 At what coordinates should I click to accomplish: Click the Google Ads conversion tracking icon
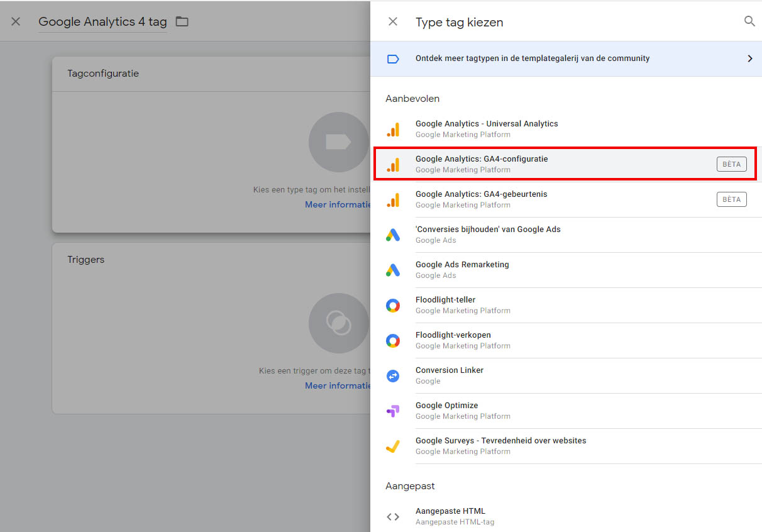[x=393, y=235]
